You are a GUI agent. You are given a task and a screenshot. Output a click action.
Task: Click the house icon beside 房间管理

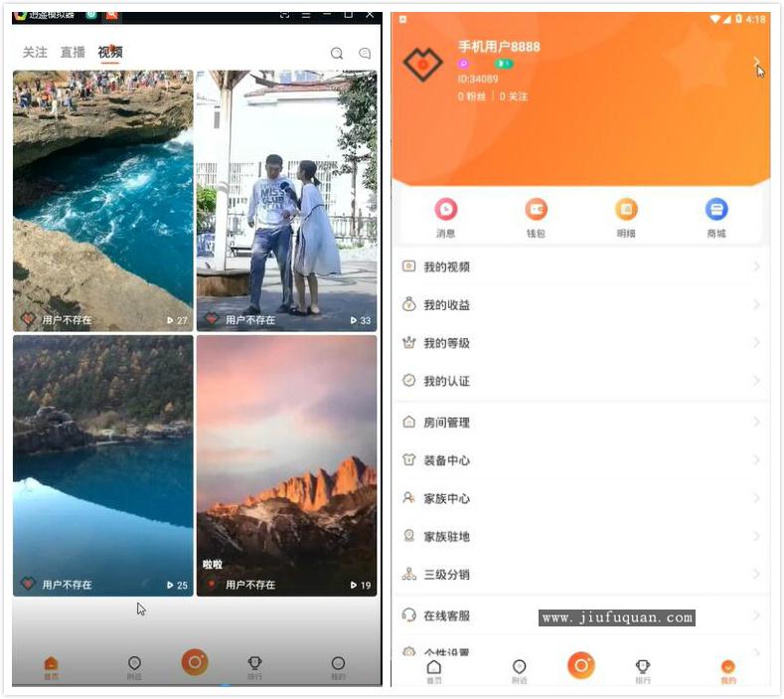point(408,422)
